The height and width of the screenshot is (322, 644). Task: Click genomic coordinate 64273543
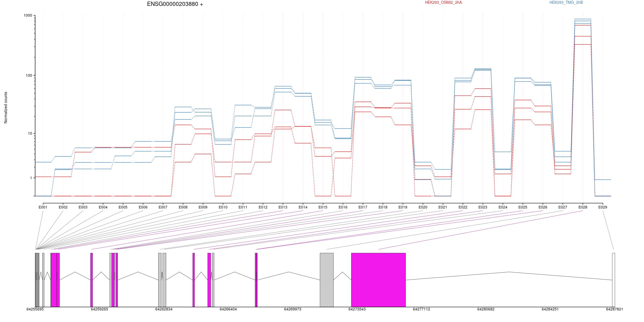(x=357, y=309)
